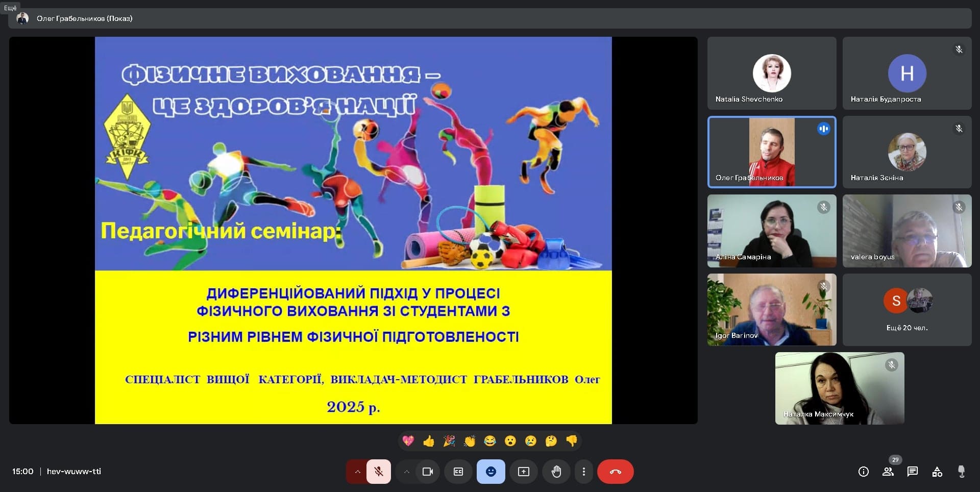Send the clapping hands reaction

tap(470, 441)
